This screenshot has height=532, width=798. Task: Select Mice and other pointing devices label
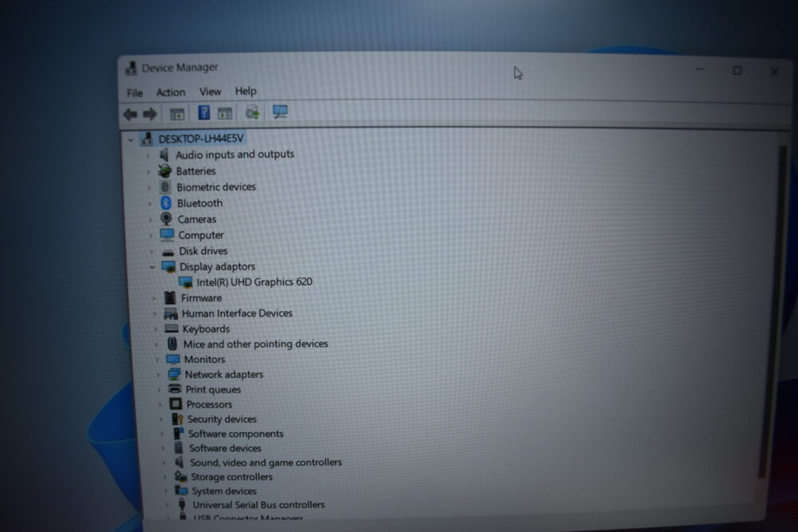click(255, 344)
